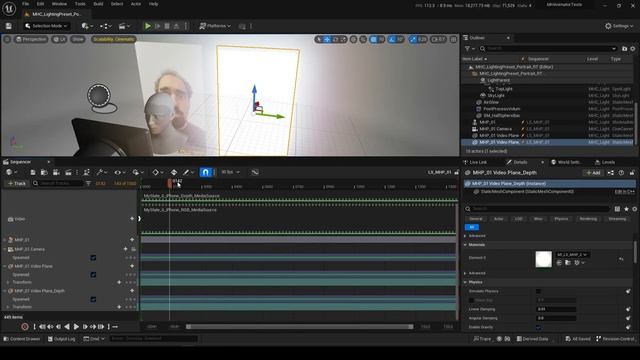The width and height of the screenshot is (640, 360).
Task: Open the Selection Mode dropdown
Action: pos(46,26)
